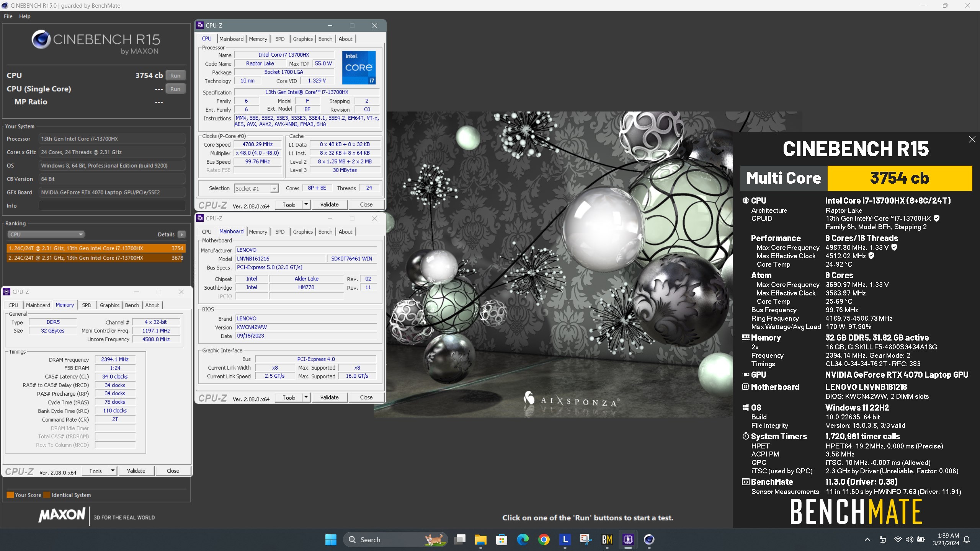Click Close button in top CPU-Z window
Viewport: 980px width, 551px height.
366,204
